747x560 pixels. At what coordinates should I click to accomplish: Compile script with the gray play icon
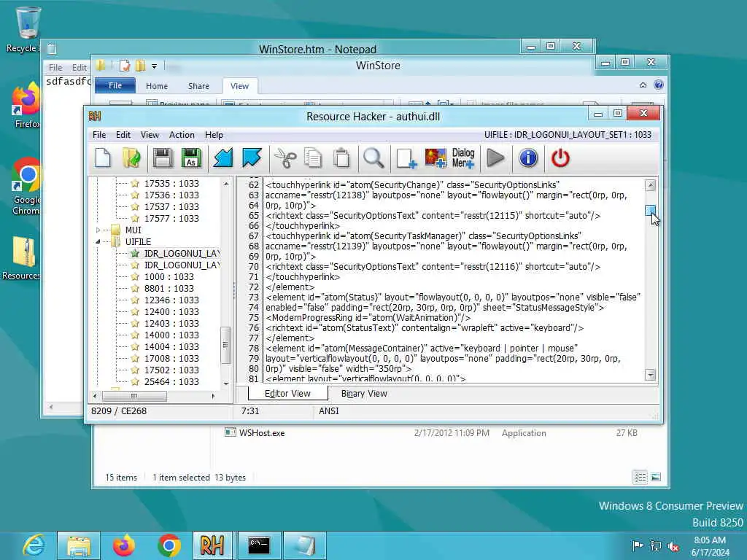point(495,158)
